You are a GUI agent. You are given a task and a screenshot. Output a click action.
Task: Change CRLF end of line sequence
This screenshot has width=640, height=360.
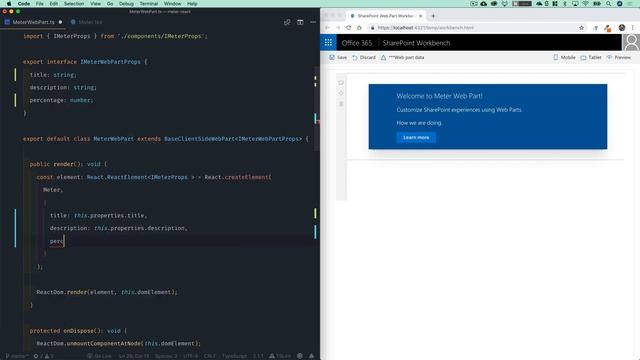(210, 356)
